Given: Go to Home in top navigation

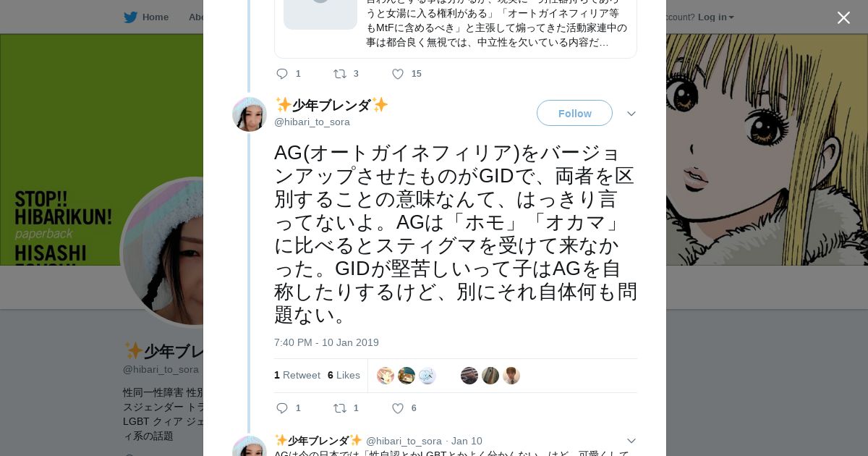Looking at the screenshot, I should pos(155,17).
